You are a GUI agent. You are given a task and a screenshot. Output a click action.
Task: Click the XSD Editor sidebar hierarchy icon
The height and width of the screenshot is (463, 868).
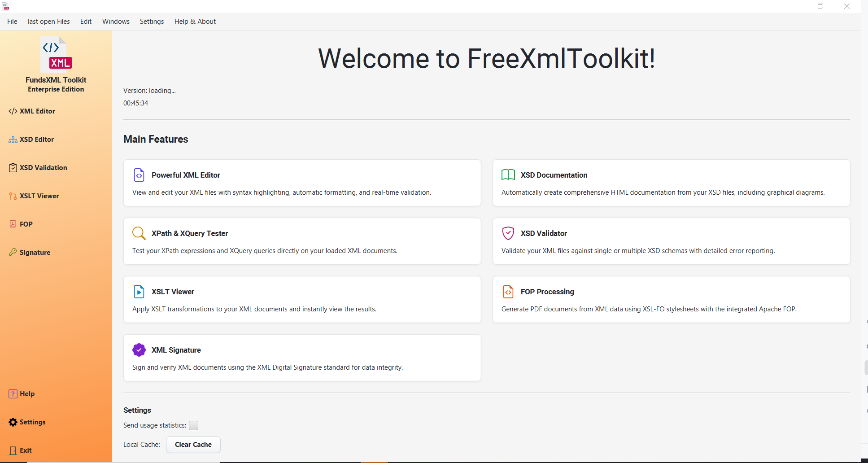(13, 140)
